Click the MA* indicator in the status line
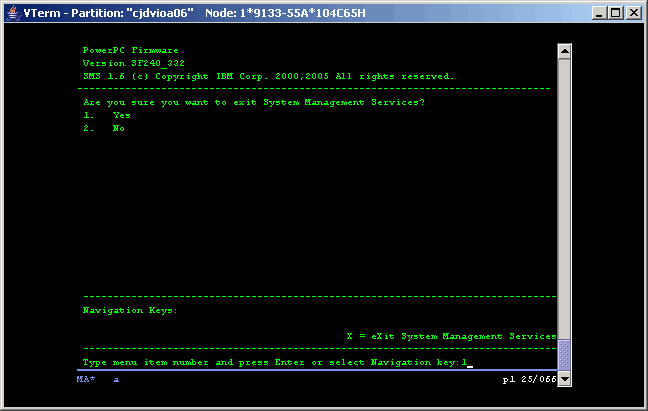This screenshot has width=648, height=411. [87, 380]
